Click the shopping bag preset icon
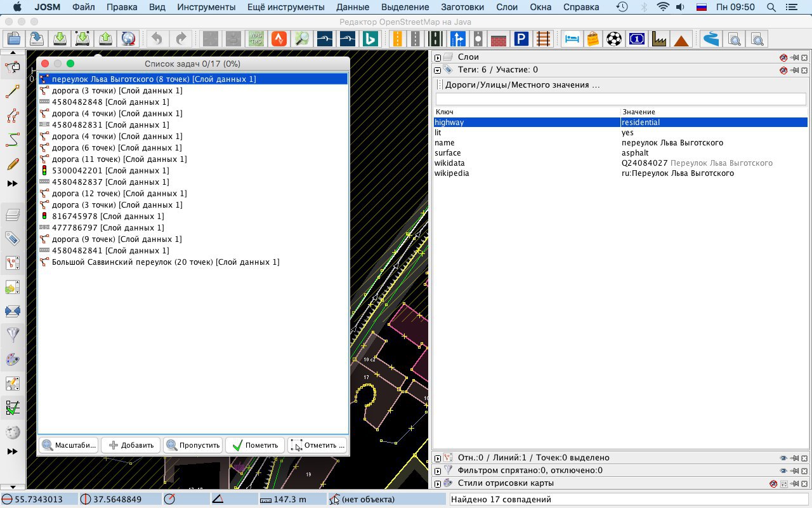Screen dimensions: 812x508 pos(593,39)
